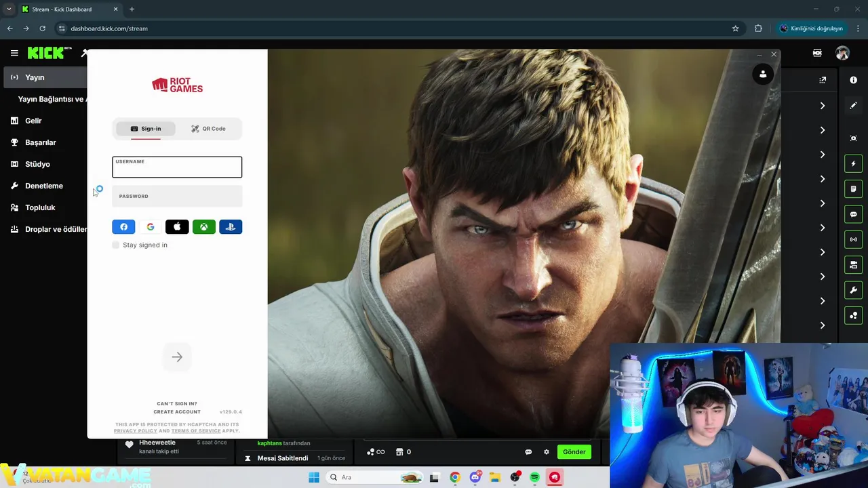Click the chat bubble icon beside Gönder
This screenshot has height=488, width=868.
click(x=528, y=452)
